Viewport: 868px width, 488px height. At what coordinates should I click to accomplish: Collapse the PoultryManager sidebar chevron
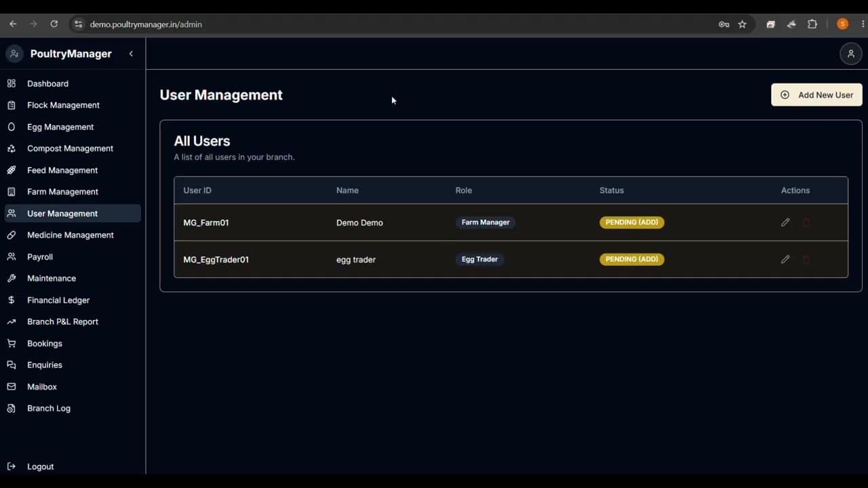point(131,54)
